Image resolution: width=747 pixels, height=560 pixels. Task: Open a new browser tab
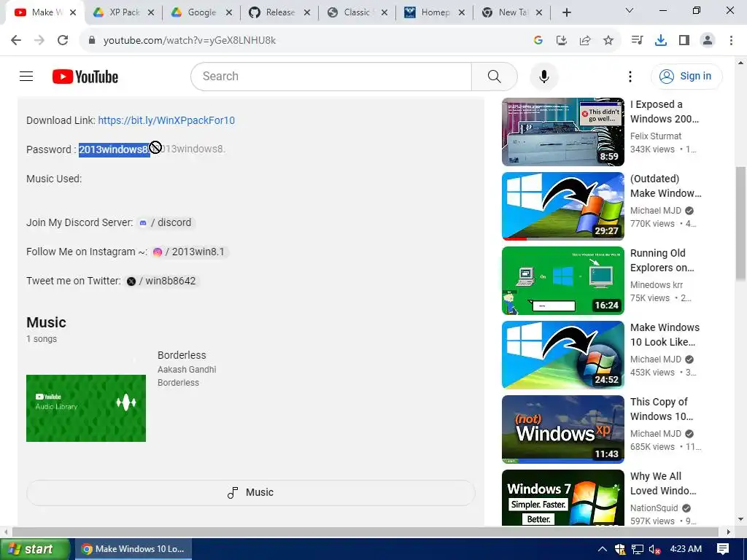pyautogui.click(x=566, y=12)
